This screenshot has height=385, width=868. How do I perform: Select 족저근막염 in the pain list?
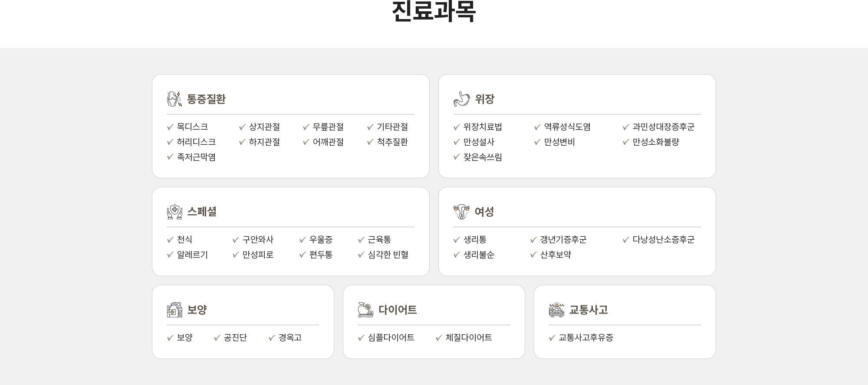pyautogui.click(x=196, y=157)
